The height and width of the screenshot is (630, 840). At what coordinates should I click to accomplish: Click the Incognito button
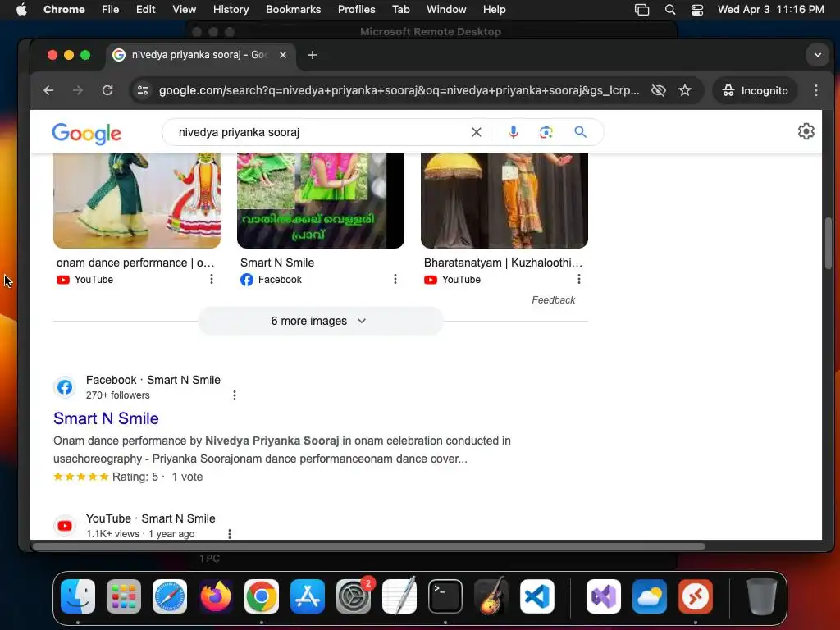pyautogui.click(x=755, y=90)
